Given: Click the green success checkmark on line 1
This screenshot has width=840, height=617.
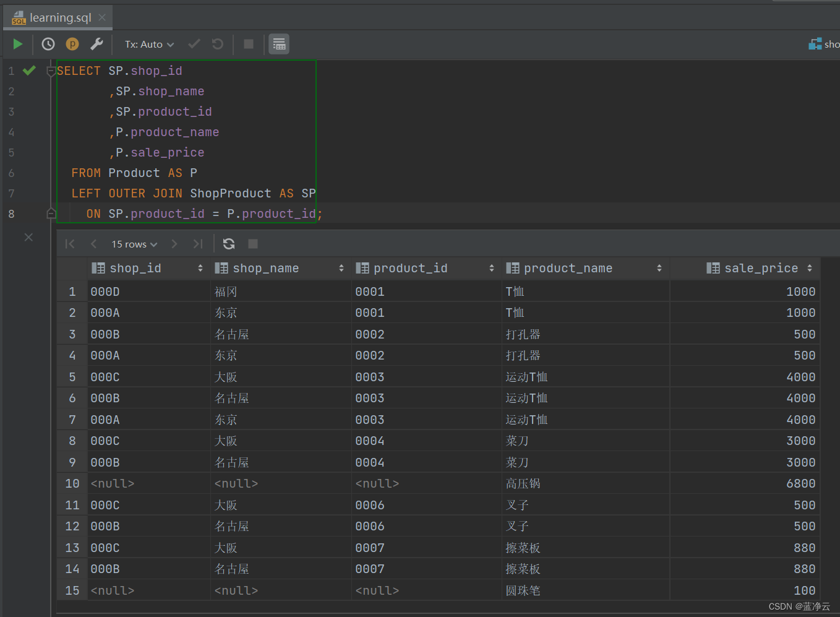Looking at the screenshot, I should pyautogui.click(x=29, y=71).
